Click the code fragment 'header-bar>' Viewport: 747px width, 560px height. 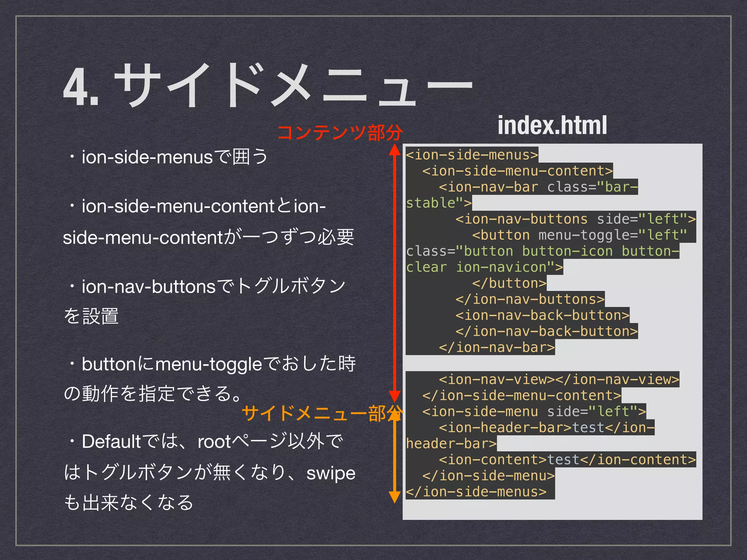pyautogui.click(x=451, y=443)
